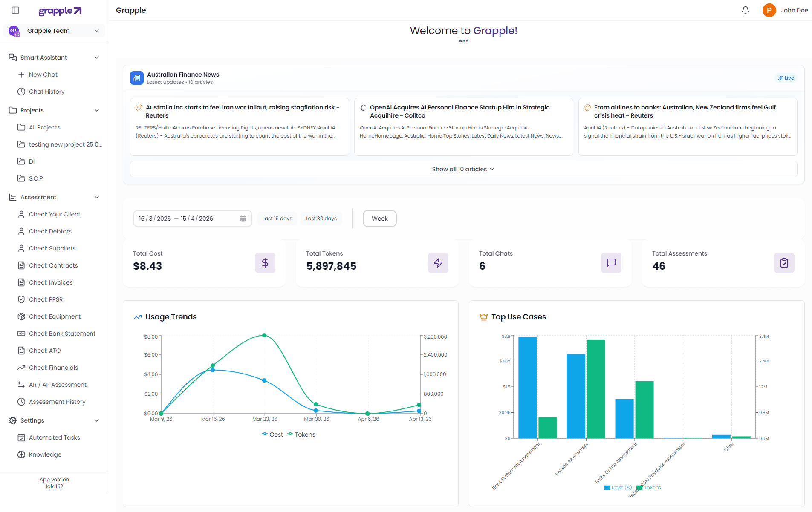Click the Tokens color swatch in Top Use Cases
The image size is (812, 512).
(639, 488)
